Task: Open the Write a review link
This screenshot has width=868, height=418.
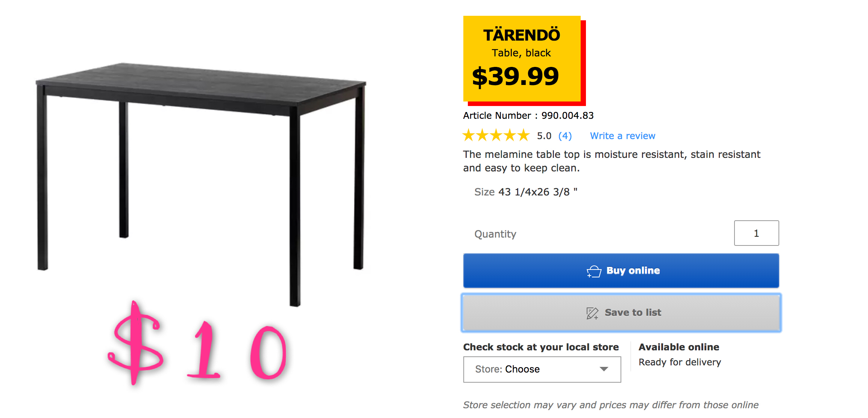Action: point(622,136)
